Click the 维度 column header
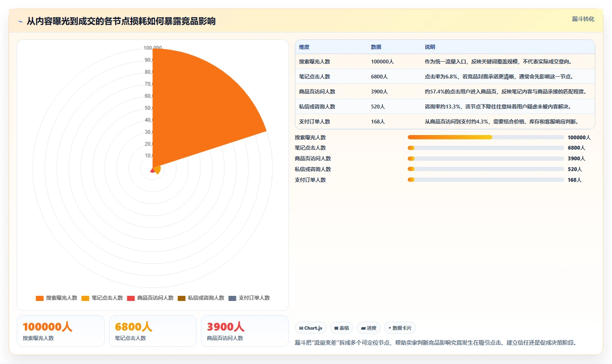The image size is (612, 364). [304, 47]
